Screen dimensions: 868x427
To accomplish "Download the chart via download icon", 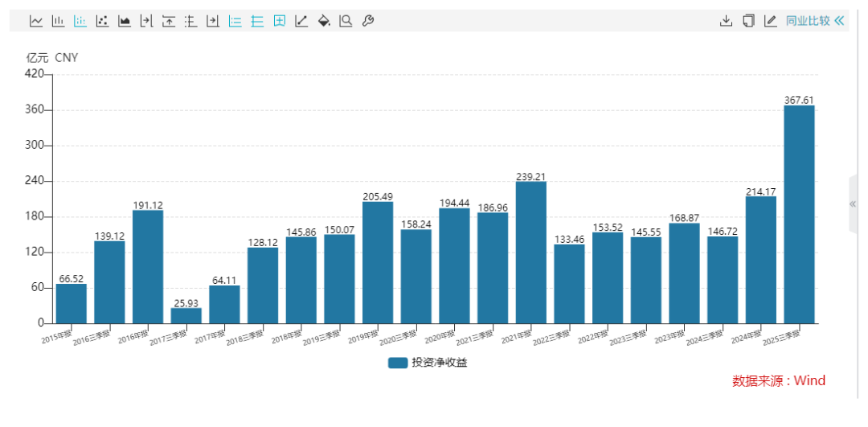I will [x=726, y=21].
